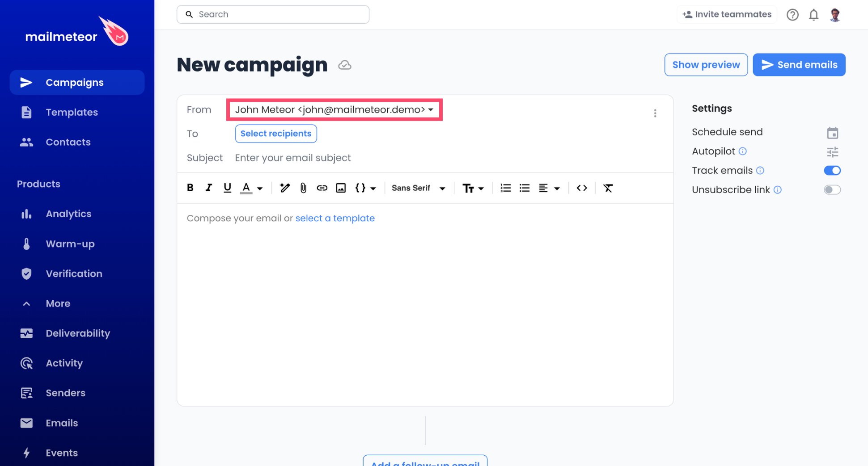868x466 pixels.
Task: Open Events in sidebar
Action: coord(77,453)
